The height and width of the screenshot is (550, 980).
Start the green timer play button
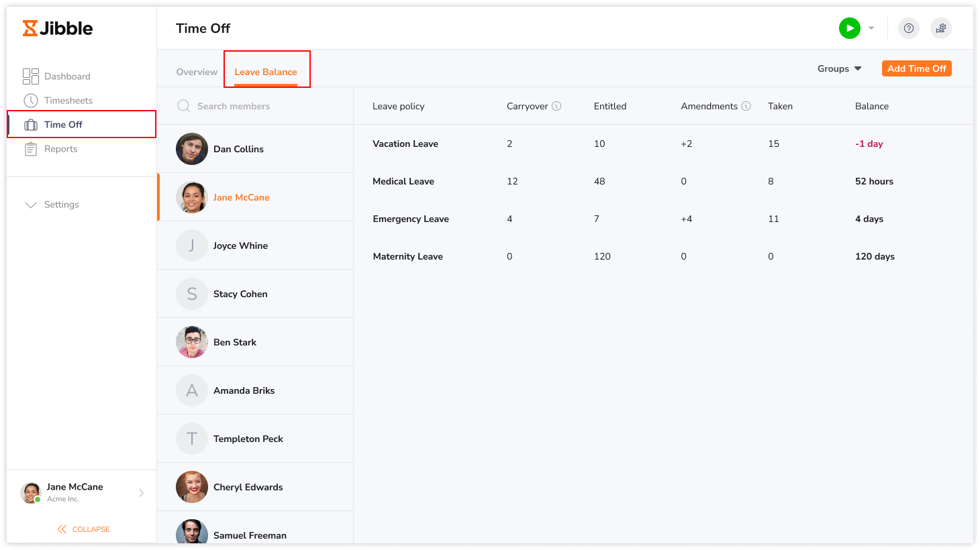point(849,27)
